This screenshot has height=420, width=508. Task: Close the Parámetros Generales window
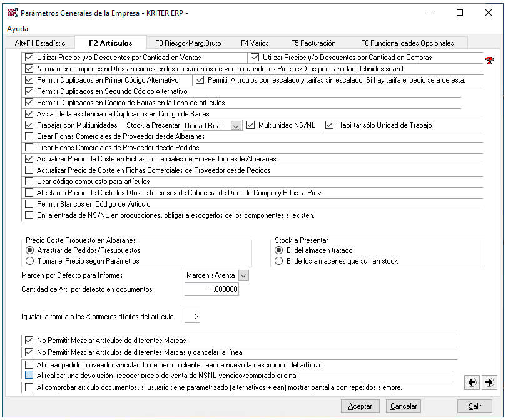coord(489,13)
